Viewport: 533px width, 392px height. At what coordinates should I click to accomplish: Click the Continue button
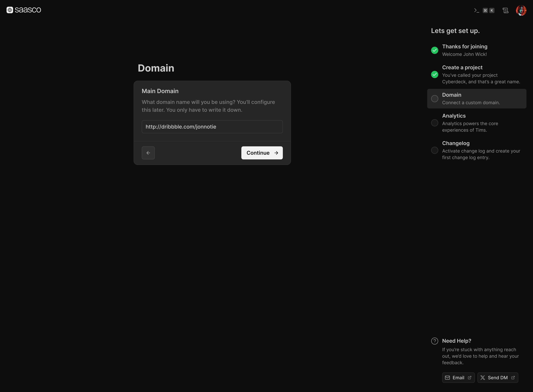click(x=262, y=153)
